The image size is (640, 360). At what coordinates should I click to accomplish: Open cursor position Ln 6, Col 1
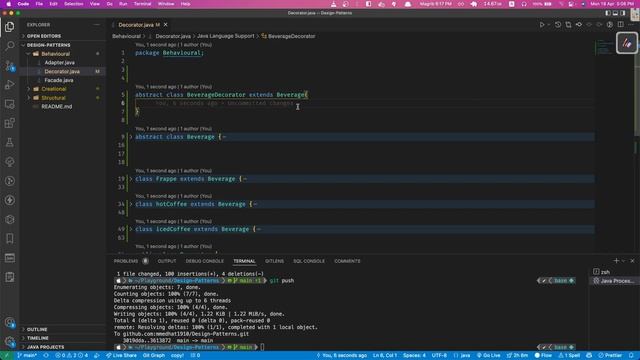click(x=384, y=356)
